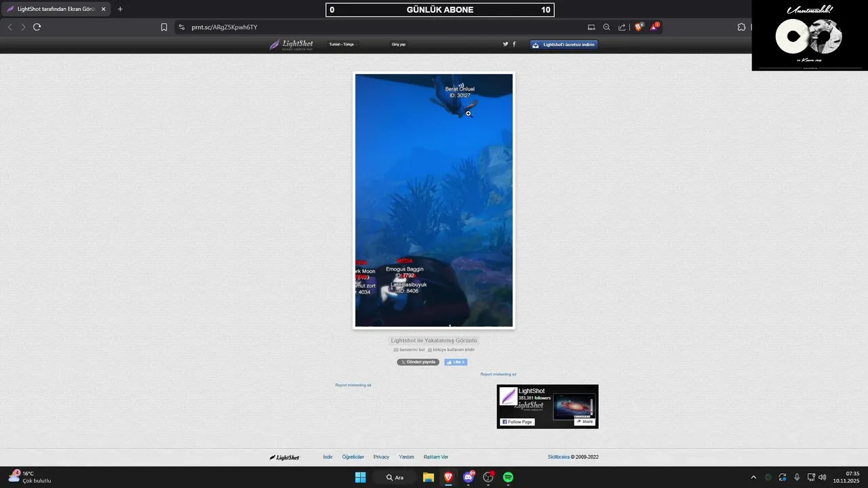
Task: Click kötüye kullanım bildir report link
Action: point(451,350)
